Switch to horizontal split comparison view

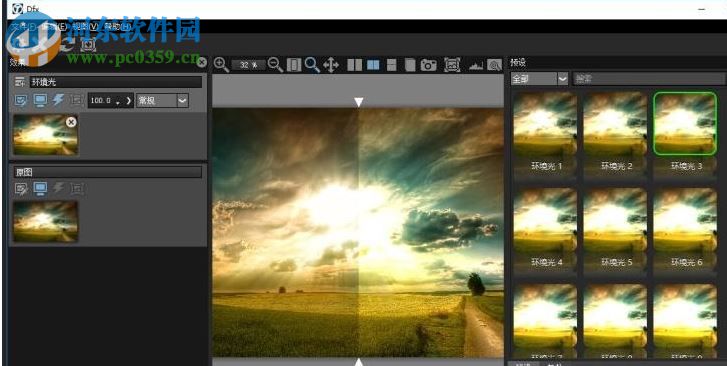point(392,65)
